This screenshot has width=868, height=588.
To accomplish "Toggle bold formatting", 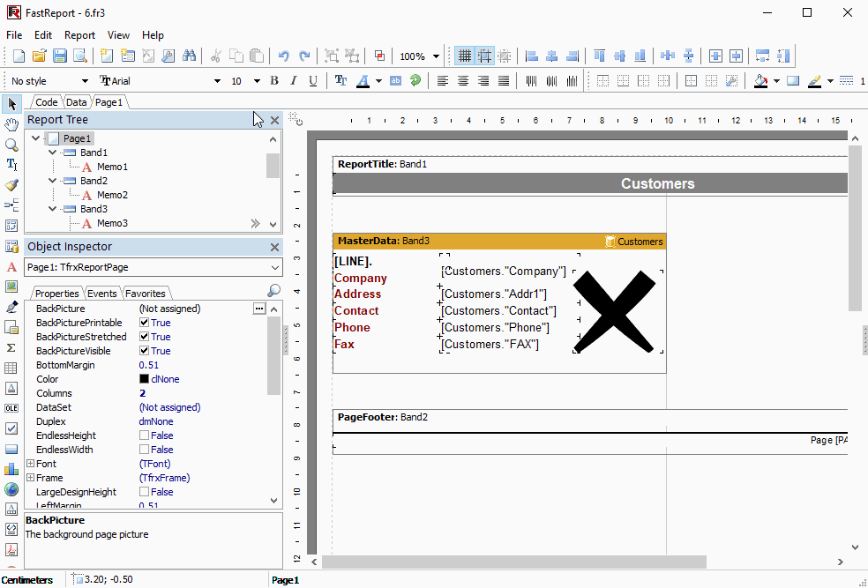I will tap(274, 81).
